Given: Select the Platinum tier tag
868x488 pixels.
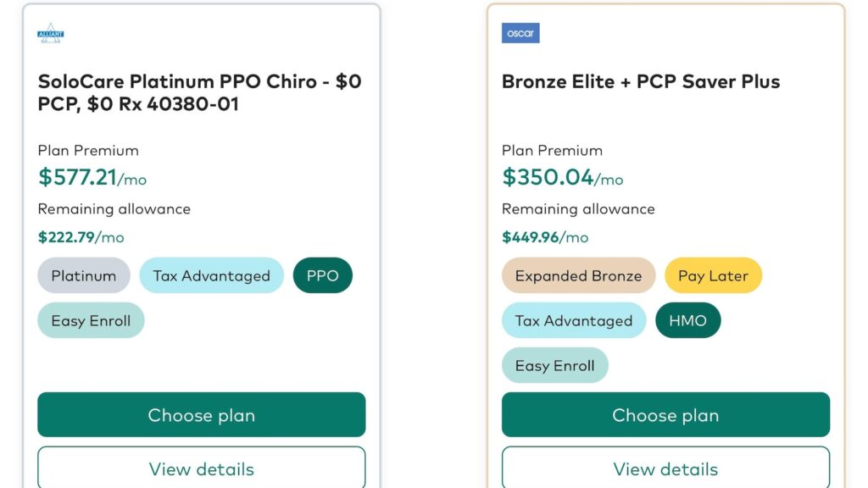Looking at the screenshot, I should point(84,275).
